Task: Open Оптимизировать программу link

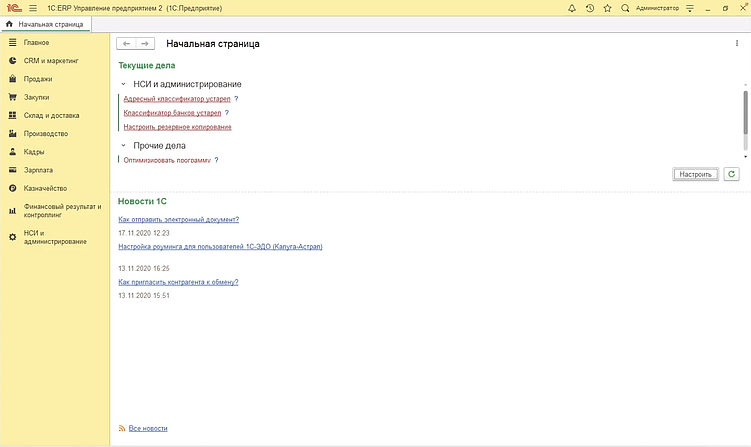Action: coord(167,160)
